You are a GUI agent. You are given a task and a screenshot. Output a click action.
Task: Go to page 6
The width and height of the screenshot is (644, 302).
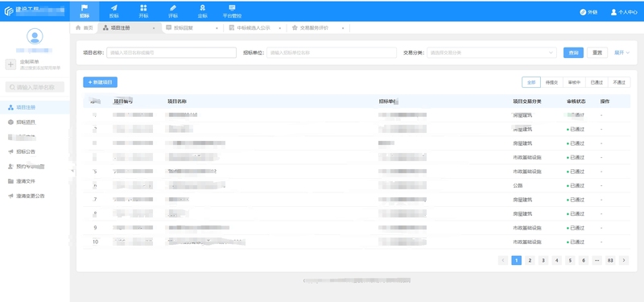point(584,260)
